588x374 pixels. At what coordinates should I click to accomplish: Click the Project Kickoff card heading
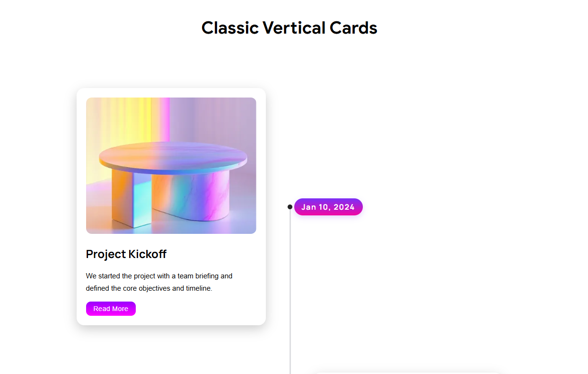pos(126,254)
